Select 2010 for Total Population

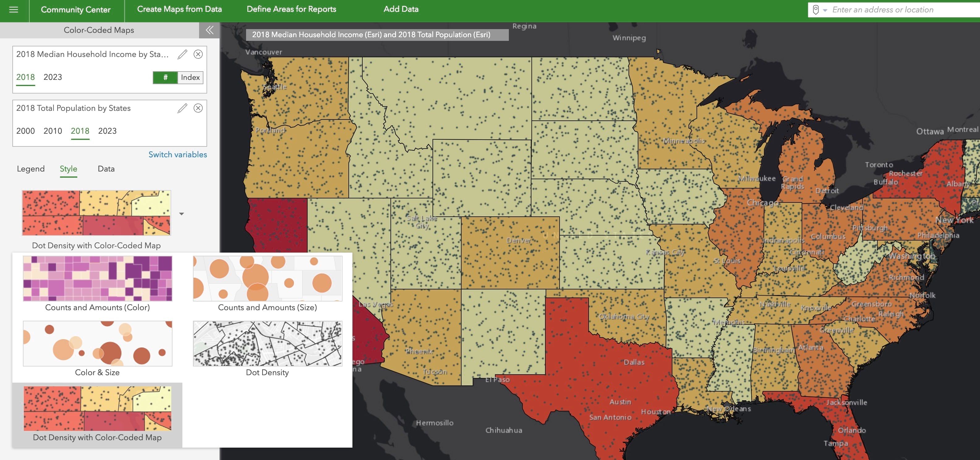click(53, 131)
